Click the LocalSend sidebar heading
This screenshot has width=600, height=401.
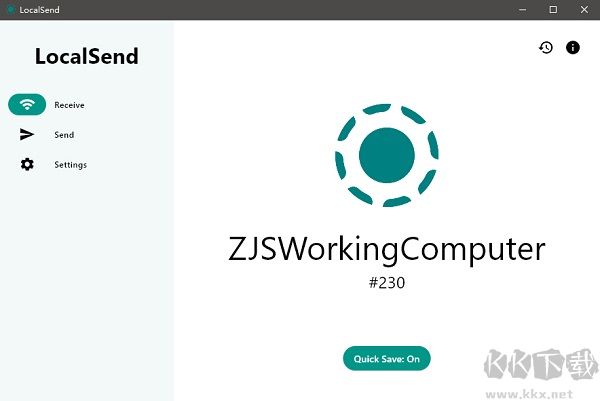point(86,56)
